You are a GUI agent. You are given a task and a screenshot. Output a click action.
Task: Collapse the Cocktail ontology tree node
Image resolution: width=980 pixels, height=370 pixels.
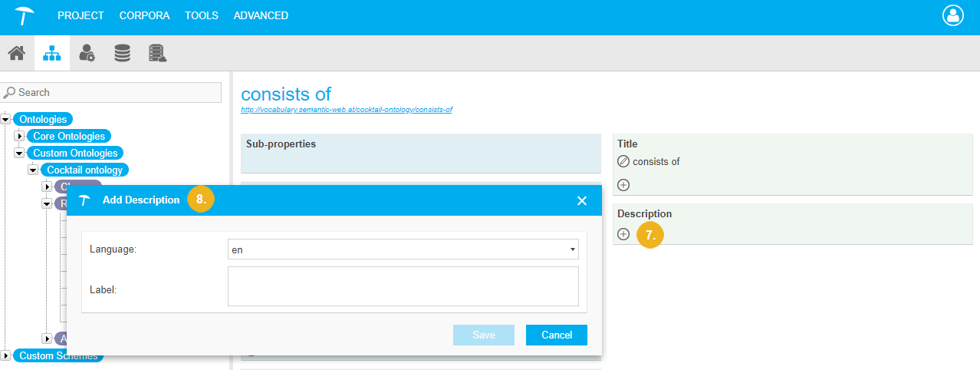coord(33,170)
